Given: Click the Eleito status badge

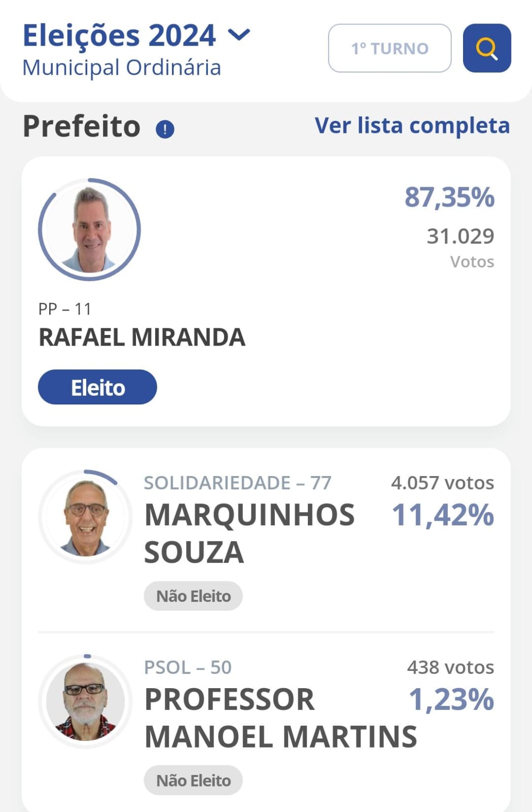Looking at the screenshot, I should pyautogui.click(x=97, y=387).
